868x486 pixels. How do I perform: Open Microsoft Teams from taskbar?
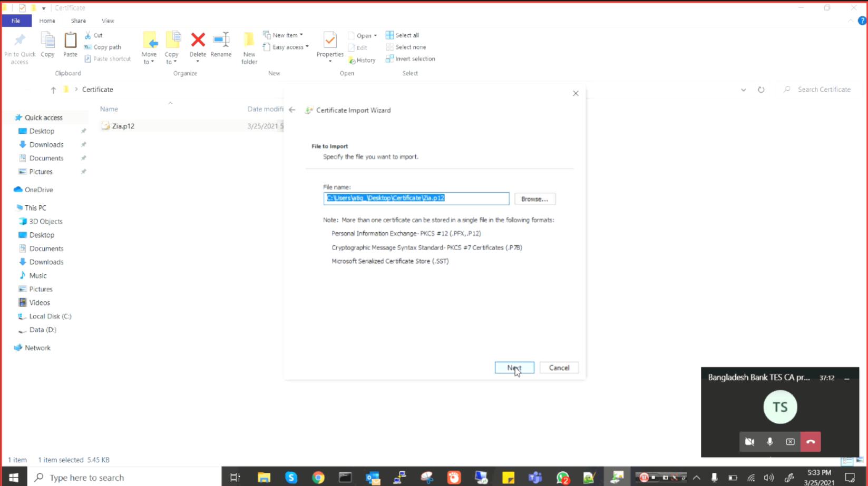click(x=535, y=477)
